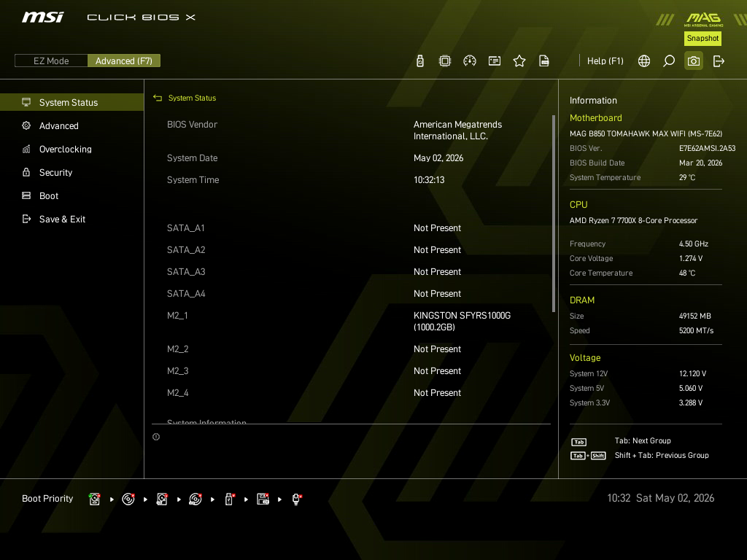Click the BIOS Vendor row label
The width and height of the screenshot is (747, 560).
click(192, 125)
